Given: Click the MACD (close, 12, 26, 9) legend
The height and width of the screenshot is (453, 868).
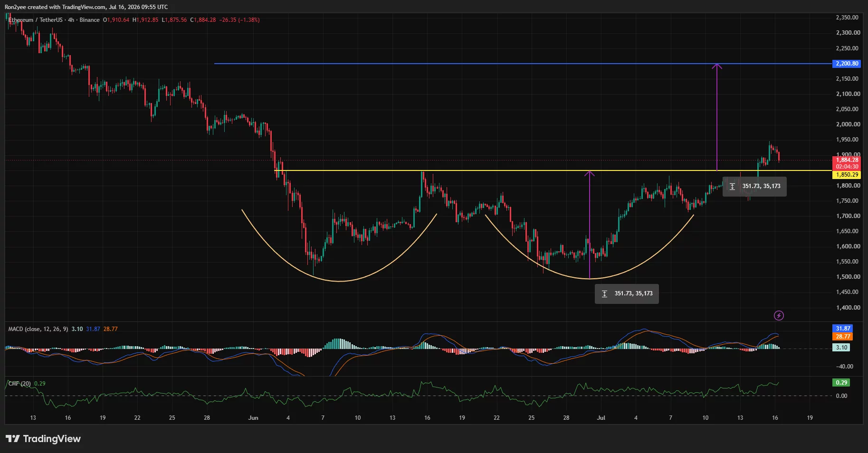Looking at the screenshot, I should tap(38, 329).
